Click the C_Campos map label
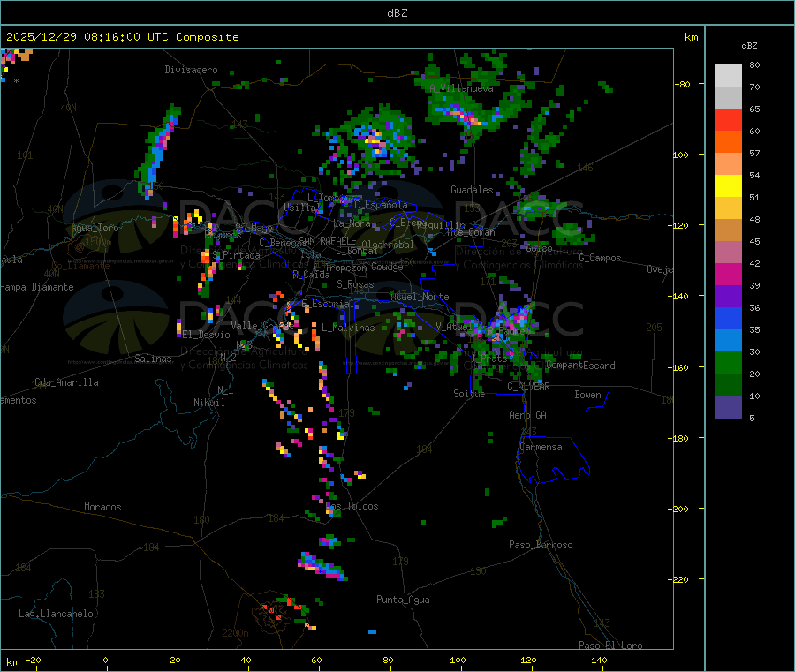The height and width of the screenshot is (672, 795). pyautogui.click(x=601, y=258)
